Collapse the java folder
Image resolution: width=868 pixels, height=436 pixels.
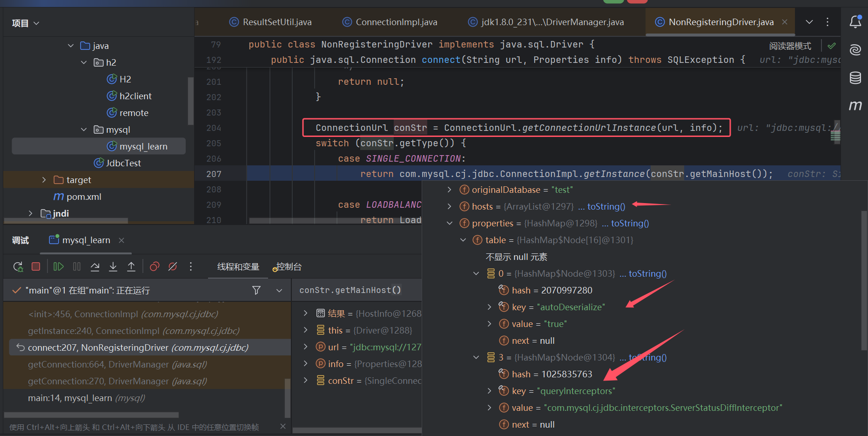71,46
